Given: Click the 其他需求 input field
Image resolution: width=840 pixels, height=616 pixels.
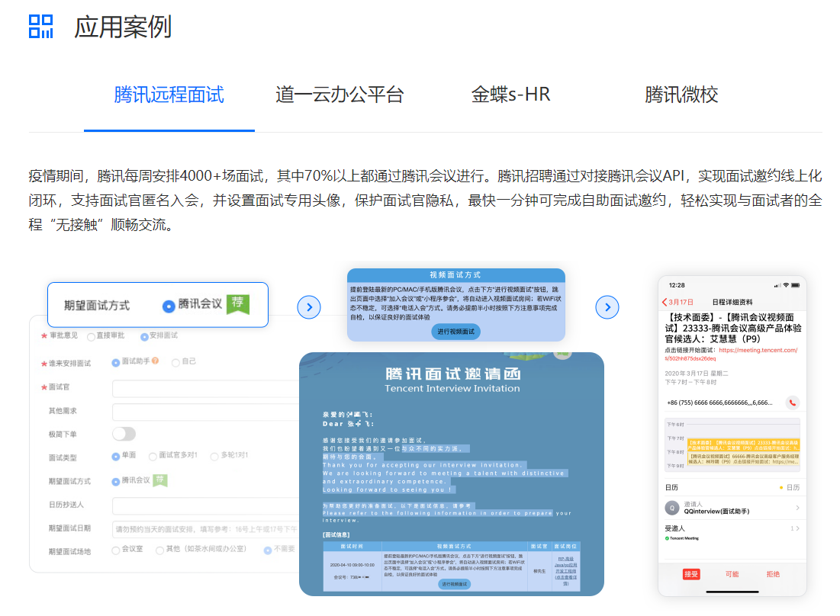Looking at the screenshot, I should (x=206, y=412).
